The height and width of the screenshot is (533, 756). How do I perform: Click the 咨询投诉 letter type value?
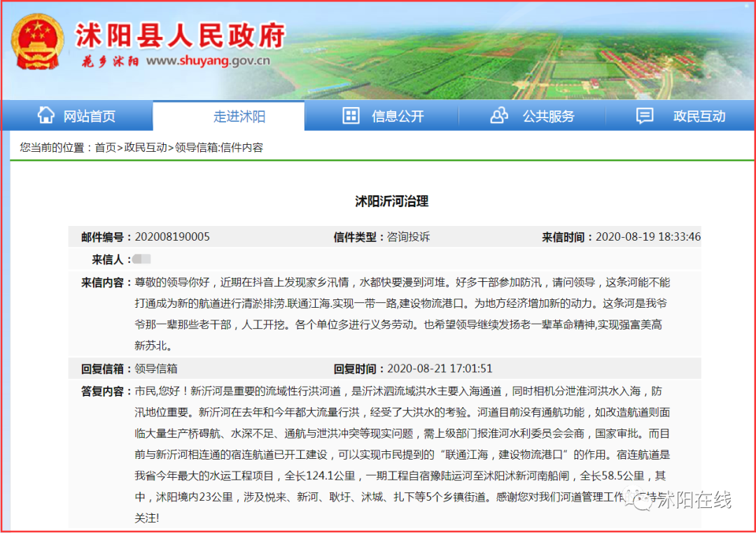(x=408, y=236)
